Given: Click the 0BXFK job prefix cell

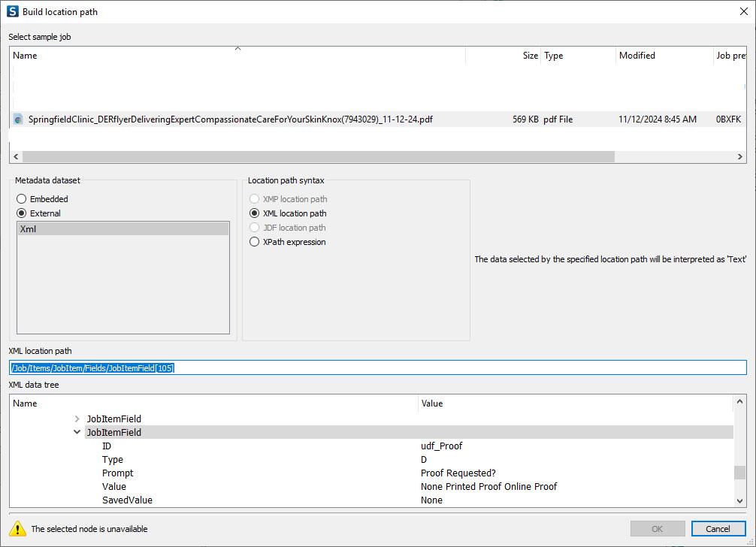Looking at the screenshot, I should (728, 119).
